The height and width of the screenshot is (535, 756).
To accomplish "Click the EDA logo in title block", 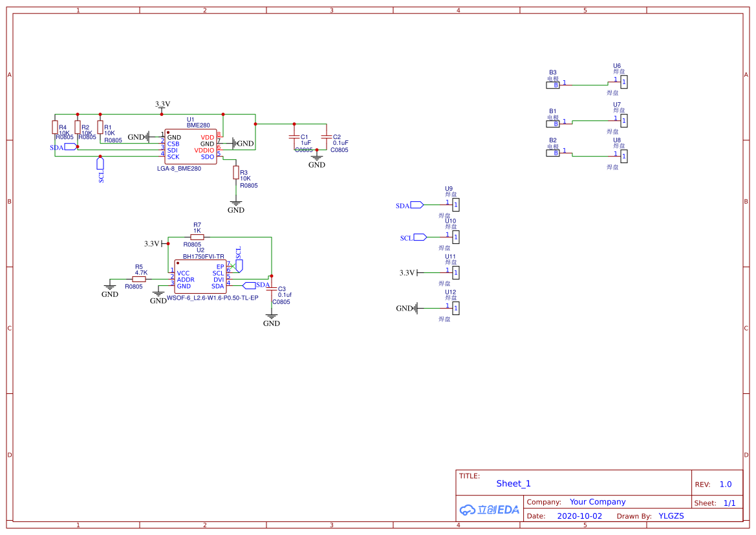I will point(490,510).
